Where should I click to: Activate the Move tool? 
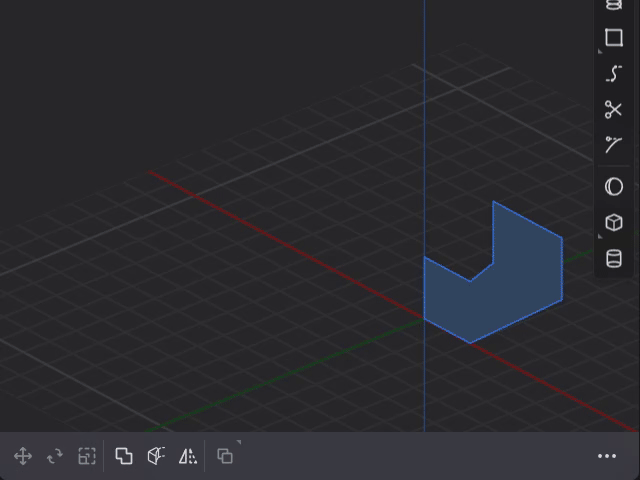click(23, 456)
